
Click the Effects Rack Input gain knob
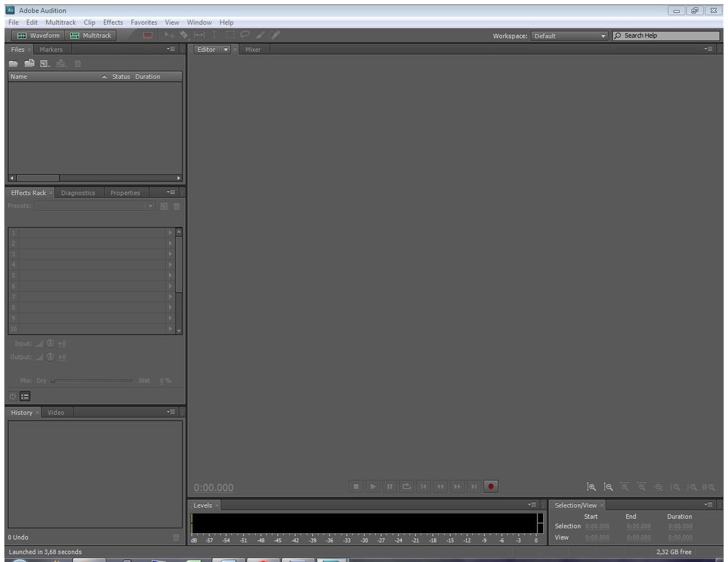point(51,343)
